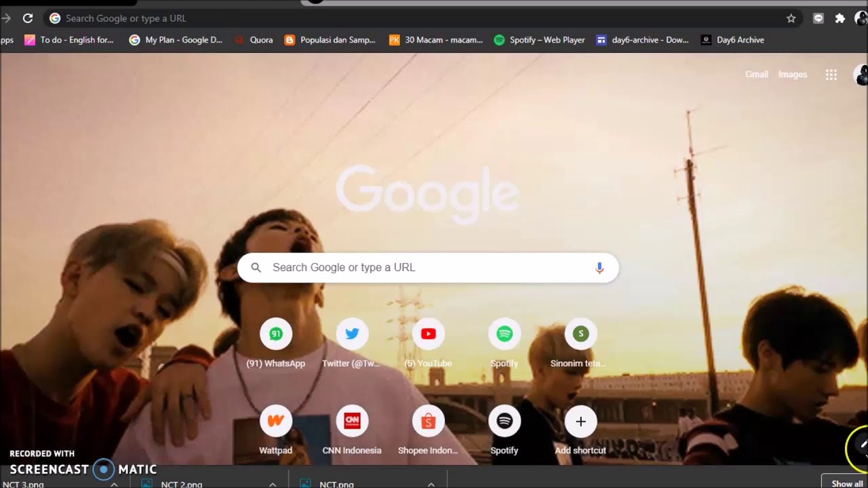Open the YouTube shortcut

pos(428,343)
